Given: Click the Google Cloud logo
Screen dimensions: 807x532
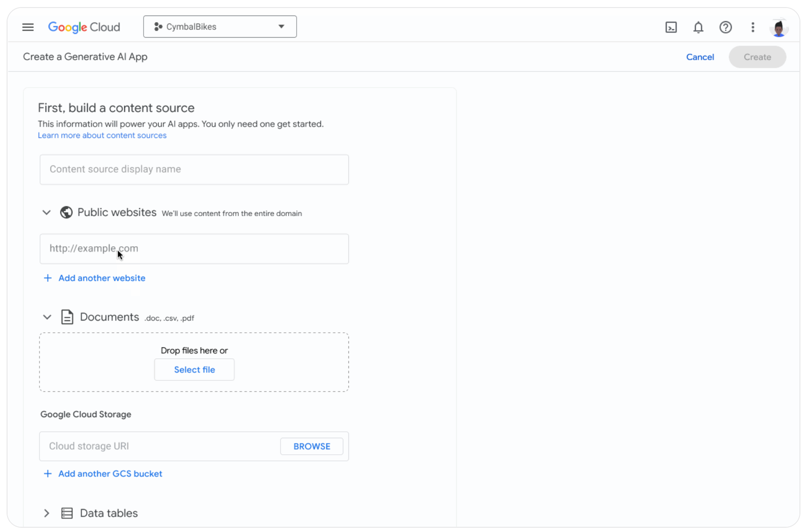Looking at the screenshot, I should coord(84,27).
